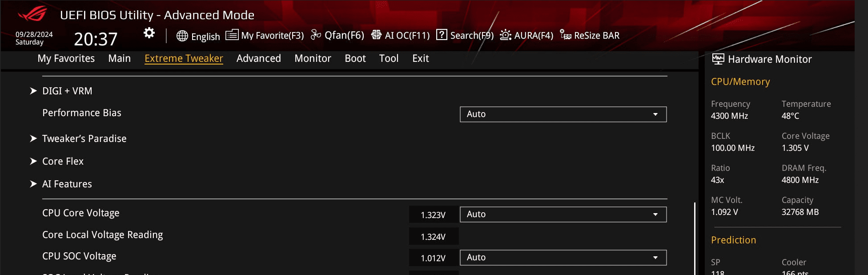
Task: Click DIGI + VRM arrow icon
Action: [x=33, y=91]
